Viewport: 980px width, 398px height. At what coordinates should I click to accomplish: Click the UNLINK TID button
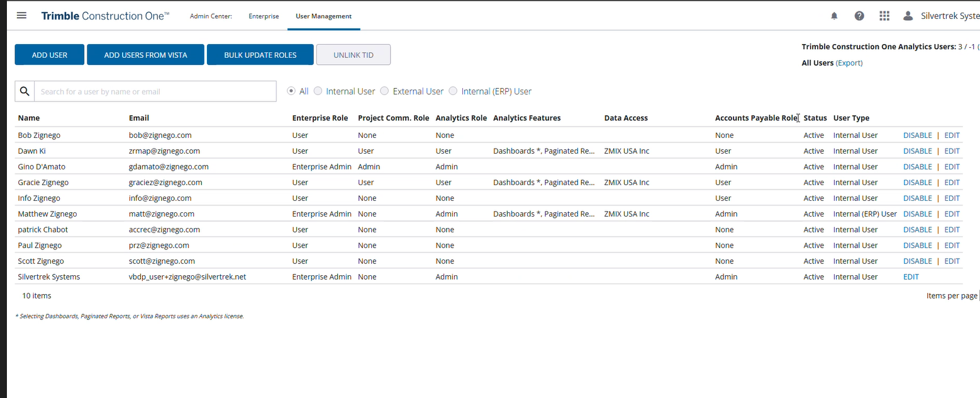tap(354, 55)
